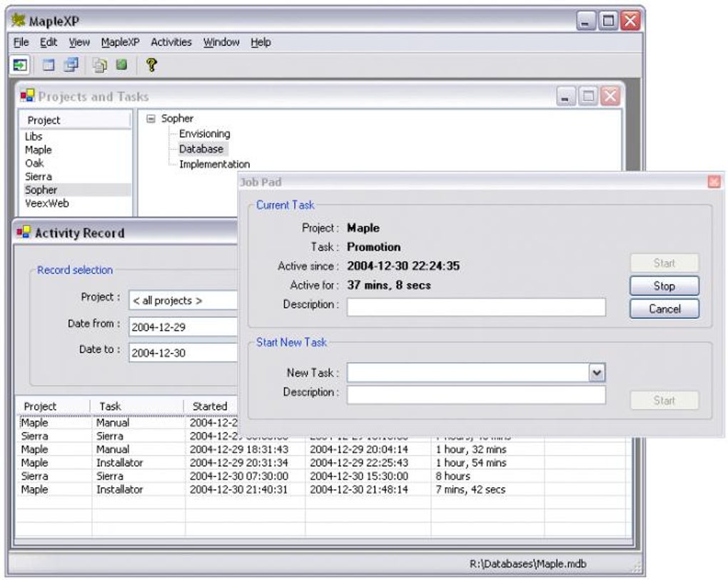Click the copy documents toolbar icon

click(100, 65)
